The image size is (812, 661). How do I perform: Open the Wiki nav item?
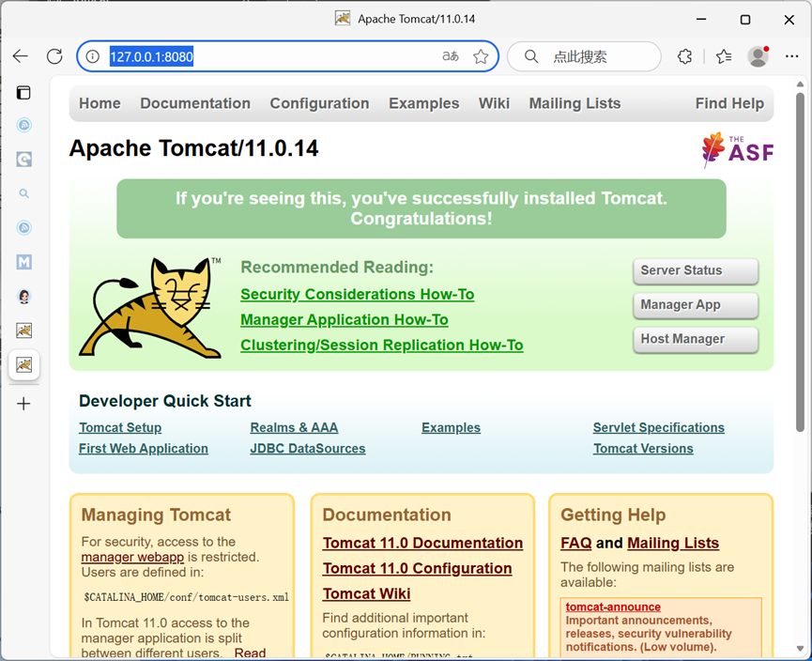click(494, 103)
